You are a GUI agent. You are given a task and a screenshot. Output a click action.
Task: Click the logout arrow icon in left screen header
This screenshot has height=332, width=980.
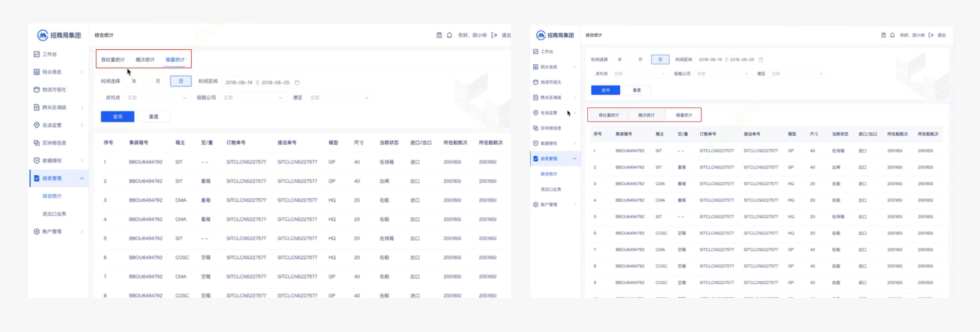point(494,35)
